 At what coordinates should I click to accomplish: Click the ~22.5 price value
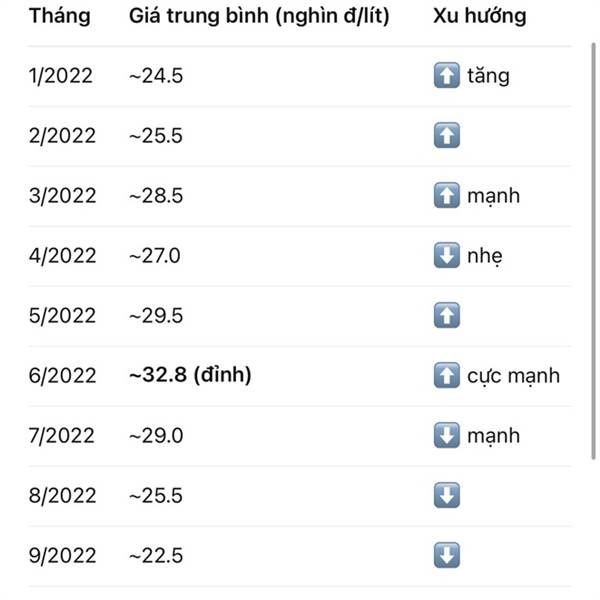point(155,556)
